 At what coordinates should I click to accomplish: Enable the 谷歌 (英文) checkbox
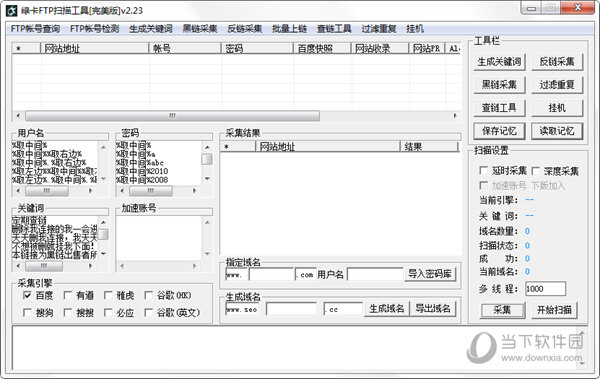(x=149, y=312)
